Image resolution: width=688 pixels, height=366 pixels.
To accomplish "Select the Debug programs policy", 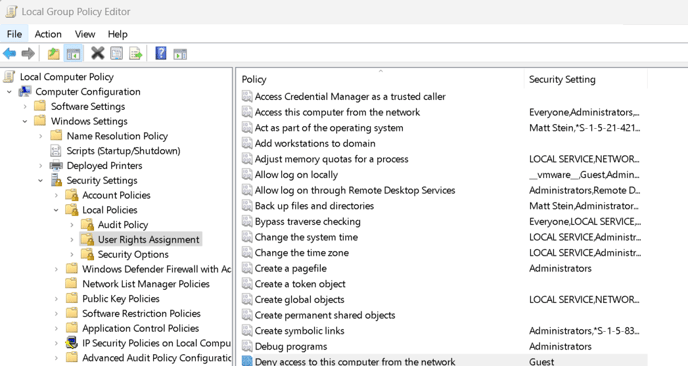I will click(x=291, y=347).
